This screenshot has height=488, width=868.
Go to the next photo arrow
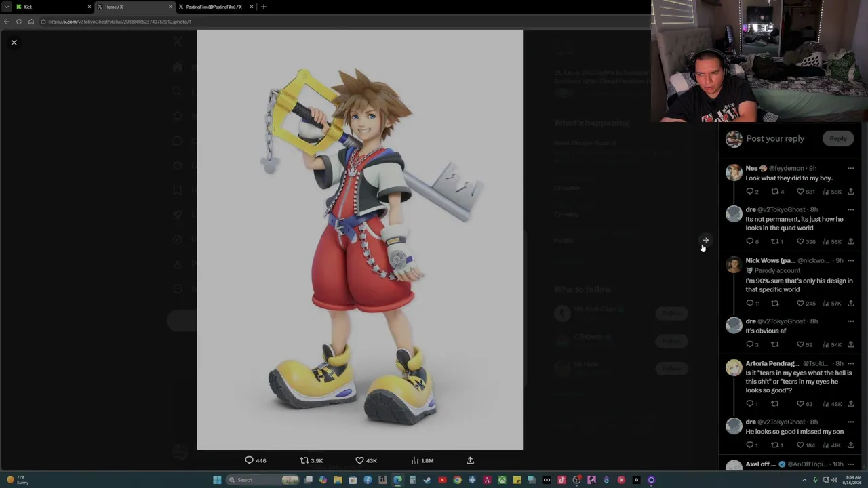pos(705,240)
